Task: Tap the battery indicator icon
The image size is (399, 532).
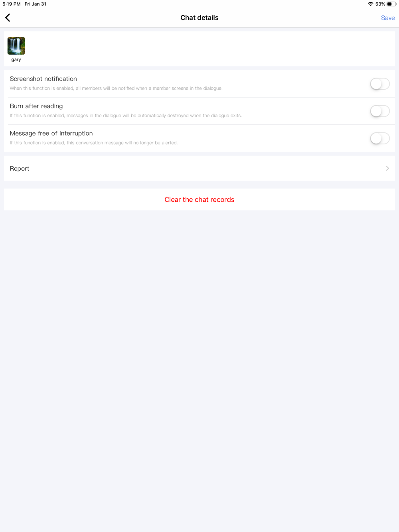Action: click(x=391, y=4)
